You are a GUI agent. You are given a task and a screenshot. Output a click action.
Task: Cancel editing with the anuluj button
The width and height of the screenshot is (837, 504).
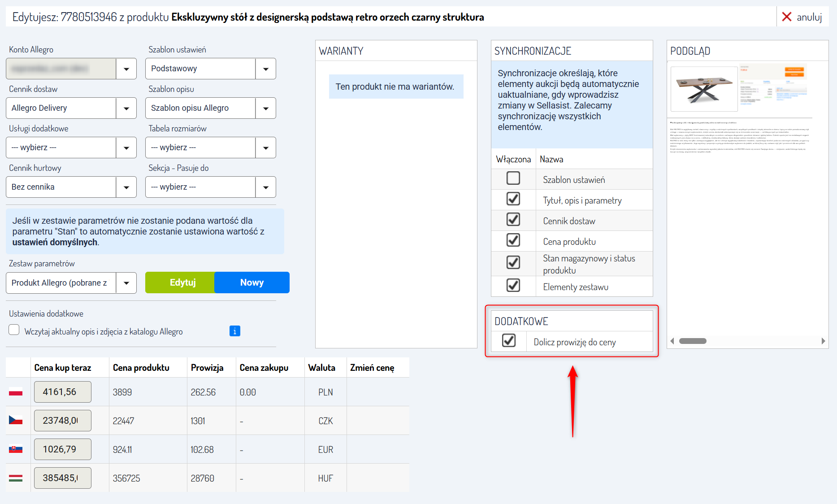point(802,17)
